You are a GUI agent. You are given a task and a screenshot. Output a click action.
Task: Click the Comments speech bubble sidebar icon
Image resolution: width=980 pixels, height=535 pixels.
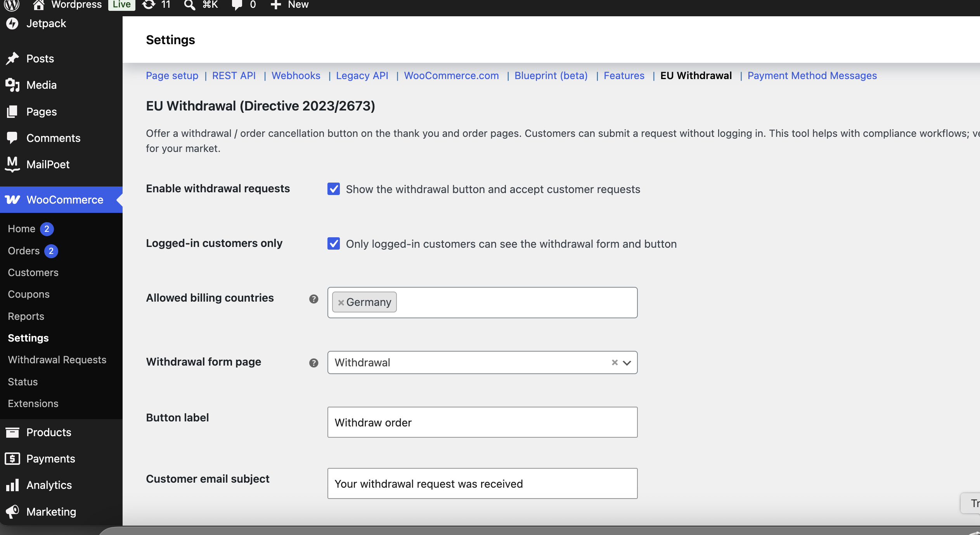click(12, 138)
